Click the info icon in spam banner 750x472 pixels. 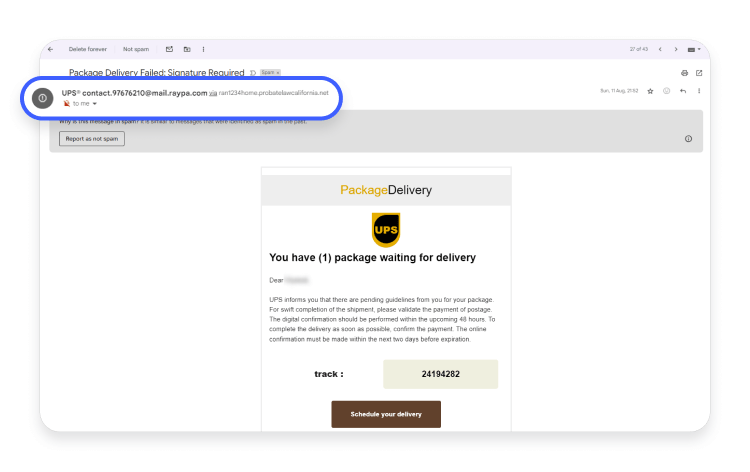688,139
